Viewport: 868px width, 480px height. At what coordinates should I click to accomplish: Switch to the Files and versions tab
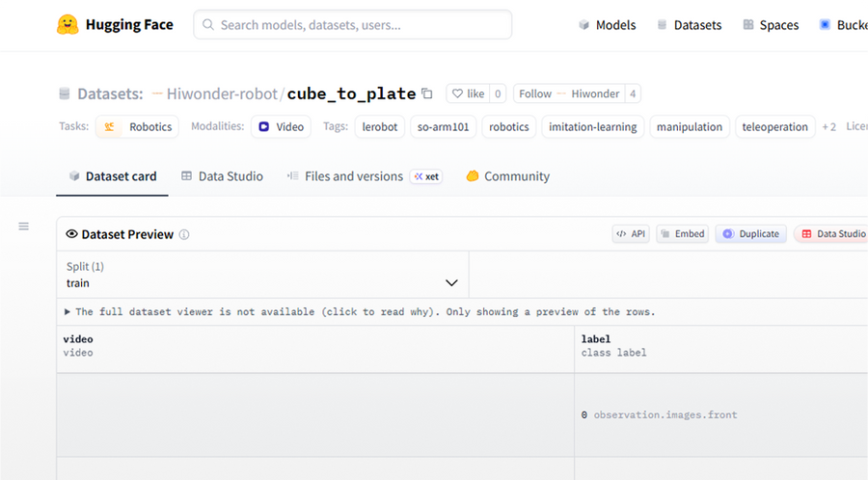345,176
